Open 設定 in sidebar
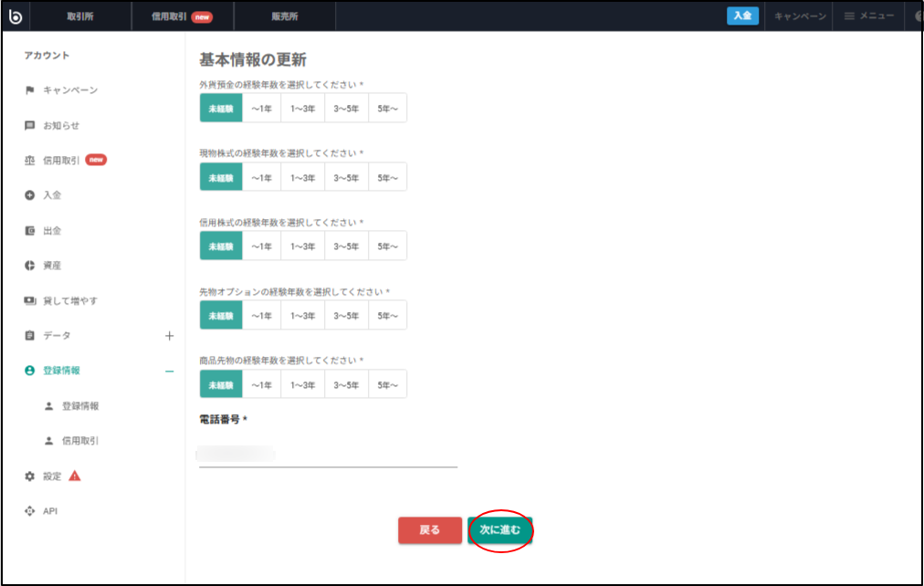Image resolution: width=924 pixels, height=586 pixels. tap(52, 476)
